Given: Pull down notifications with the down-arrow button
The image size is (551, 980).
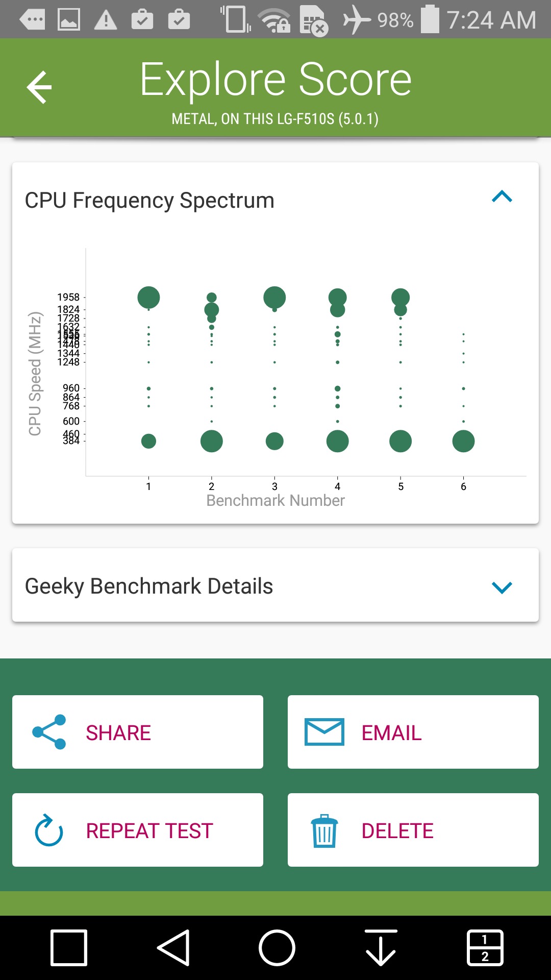Looking at the screenshot, I should (x=381, y=948).
